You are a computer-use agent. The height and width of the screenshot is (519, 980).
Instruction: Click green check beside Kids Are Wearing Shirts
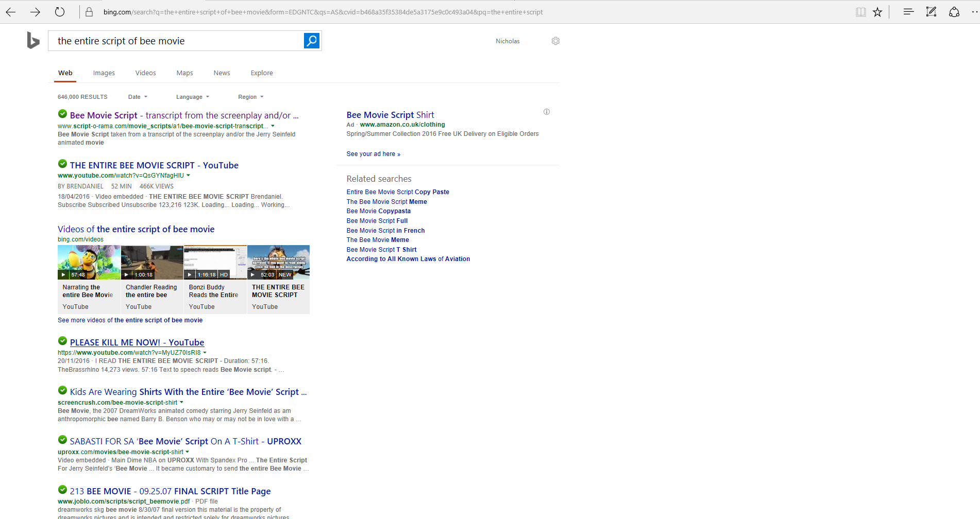point(62,390)
